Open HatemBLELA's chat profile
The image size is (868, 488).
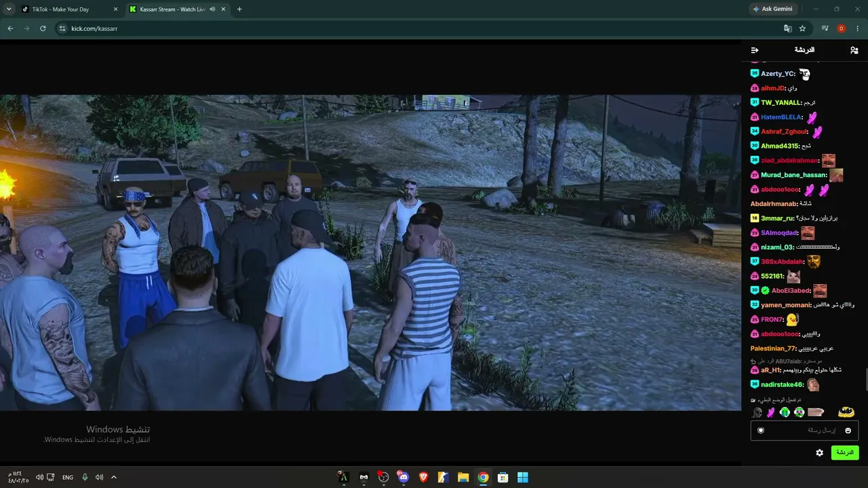pyautogui.click(x=781, y=117)
